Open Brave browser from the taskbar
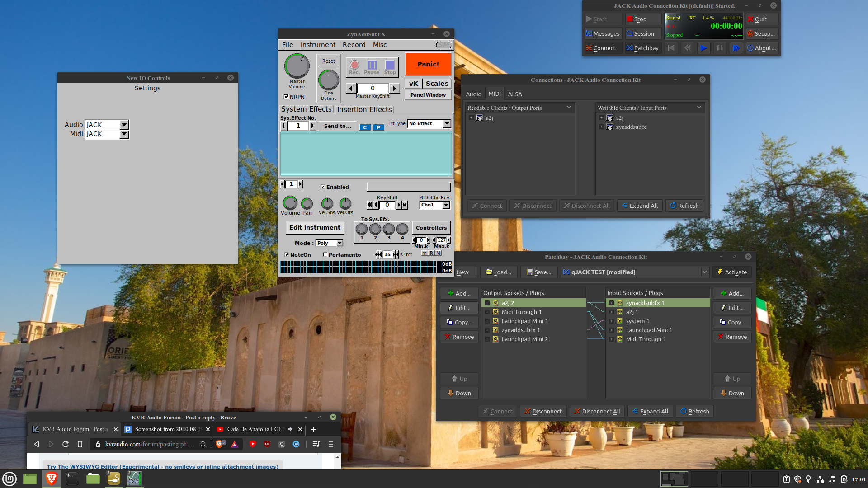 tap(52, 479)
